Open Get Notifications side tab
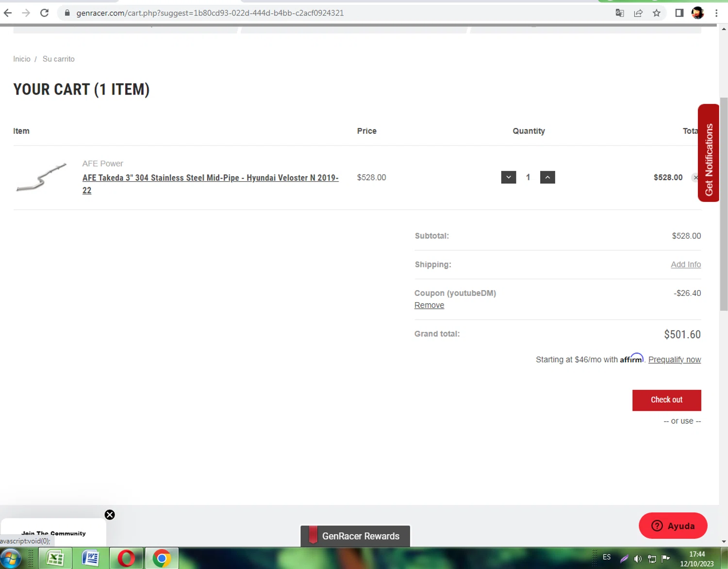The width and height of the screenshot is (728, 569). [709, 153]
